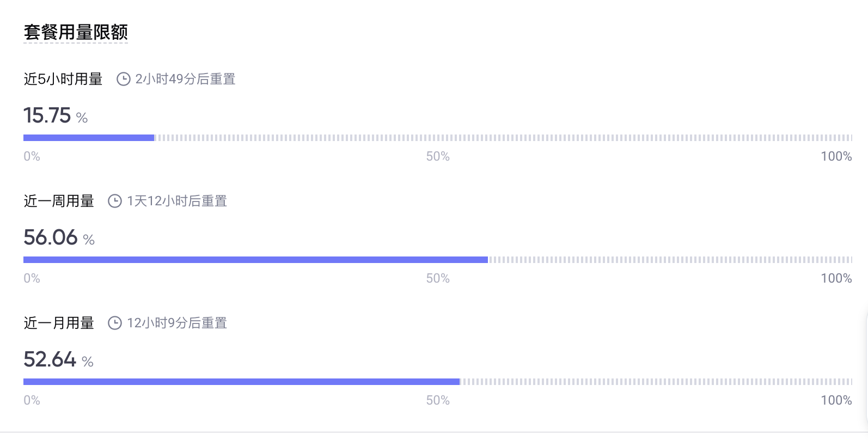868x440 pixels.
Task: Click the 50% marker under 5-hour bar
Action: point(438,156)
